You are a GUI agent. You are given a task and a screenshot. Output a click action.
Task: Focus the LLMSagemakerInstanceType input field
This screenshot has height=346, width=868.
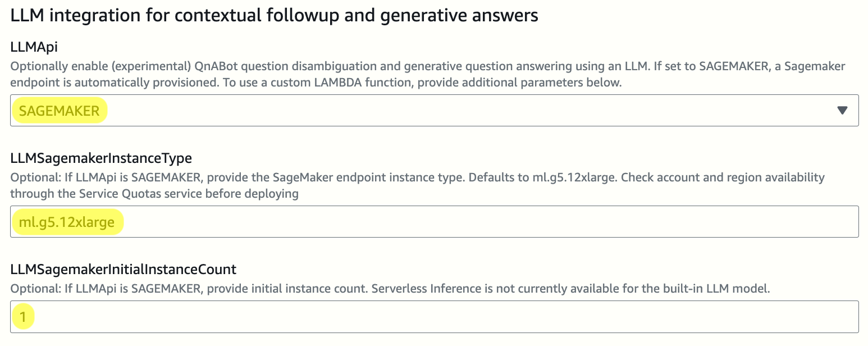pyautogui.click(x=435, y=221)
